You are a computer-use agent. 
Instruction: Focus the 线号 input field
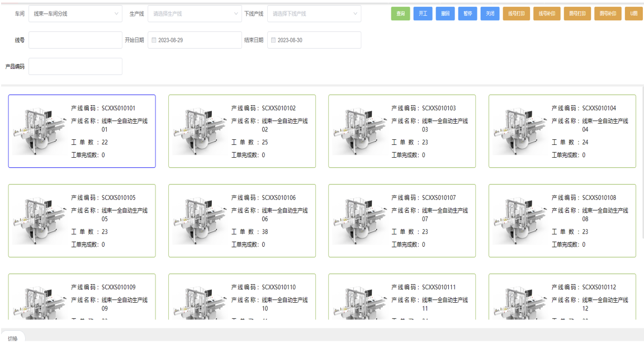[75, 40]
